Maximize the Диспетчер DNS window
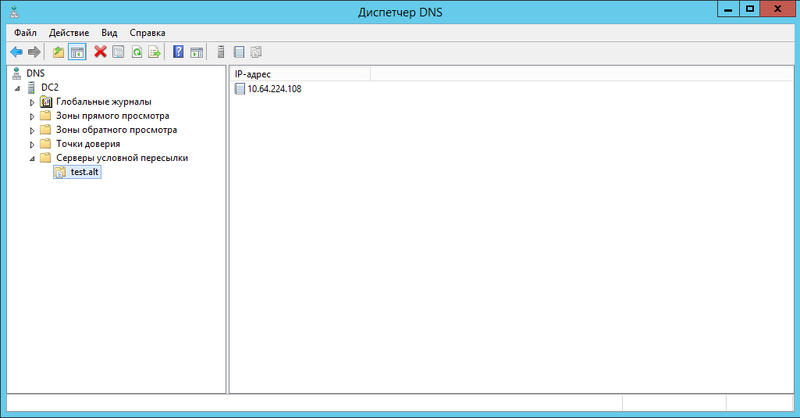Screen dimensions: 800x418 click(749, 9)
